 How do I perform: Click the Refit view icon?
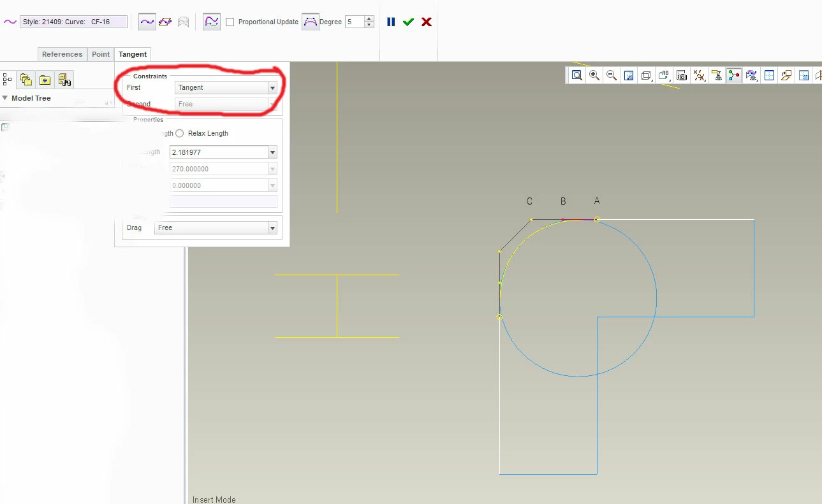577,75
